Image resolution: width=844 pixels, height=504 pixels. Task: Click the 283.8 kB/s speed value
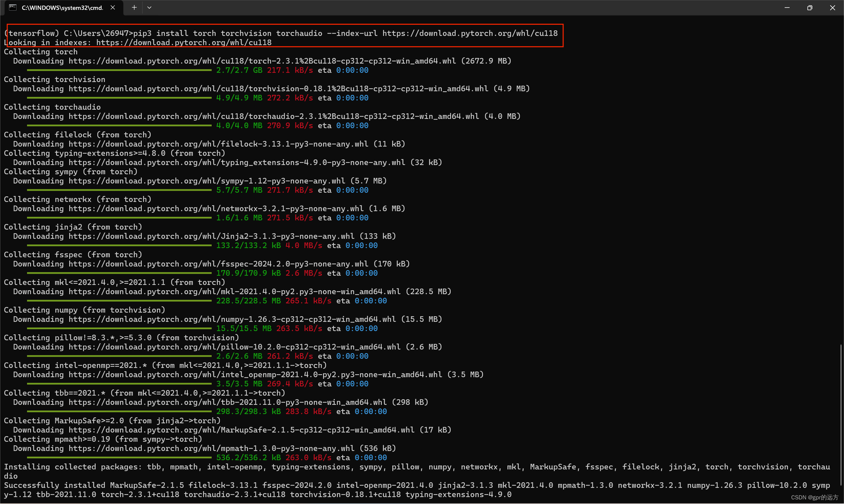click(308, 412)
